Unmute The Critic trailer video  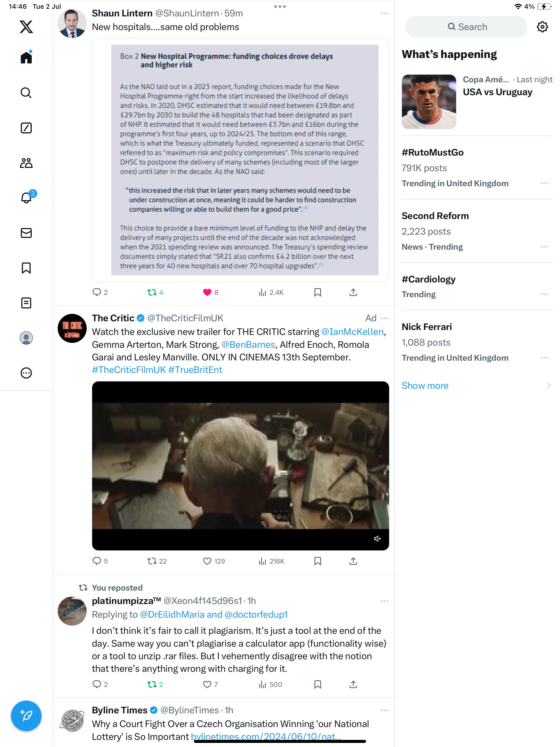[377, 539]
